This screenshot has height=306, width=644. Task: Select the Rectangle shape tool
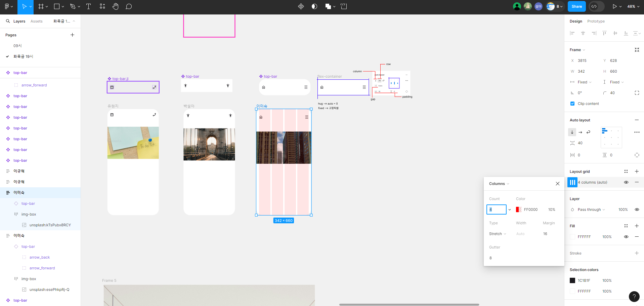click(57, 6)
